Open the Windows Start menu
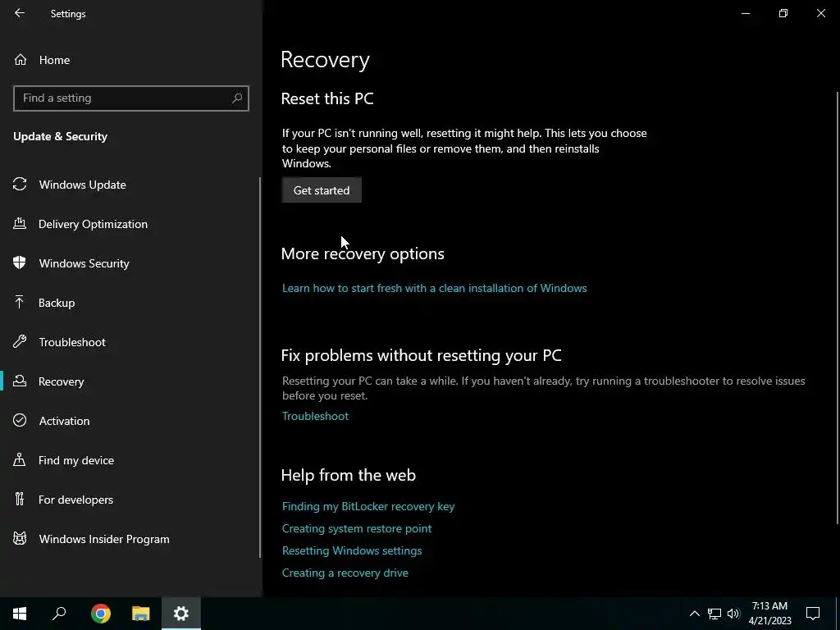Viewport: 840px width, 630px height. [x=20, y=614]
